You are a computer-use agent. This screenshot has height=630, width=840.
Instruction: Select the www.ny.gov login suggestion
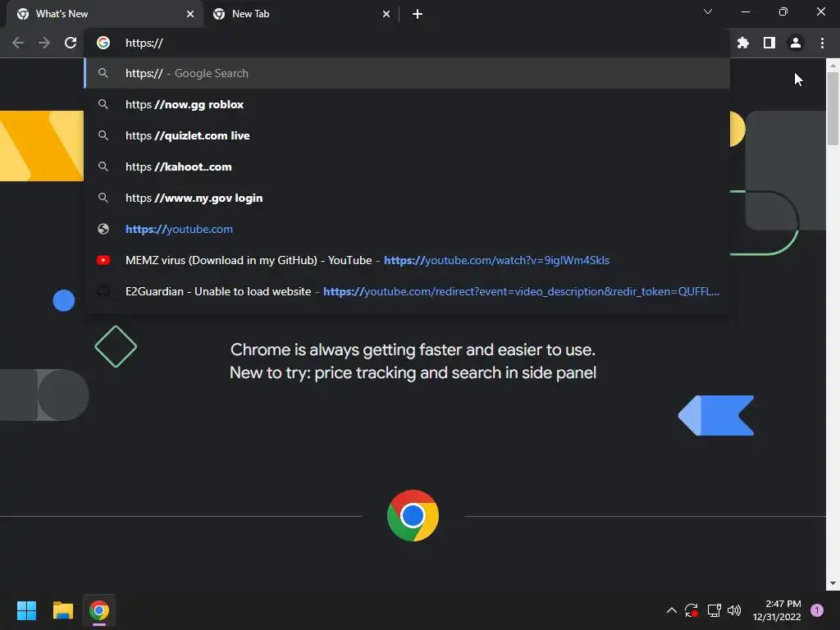click(407, 198)
